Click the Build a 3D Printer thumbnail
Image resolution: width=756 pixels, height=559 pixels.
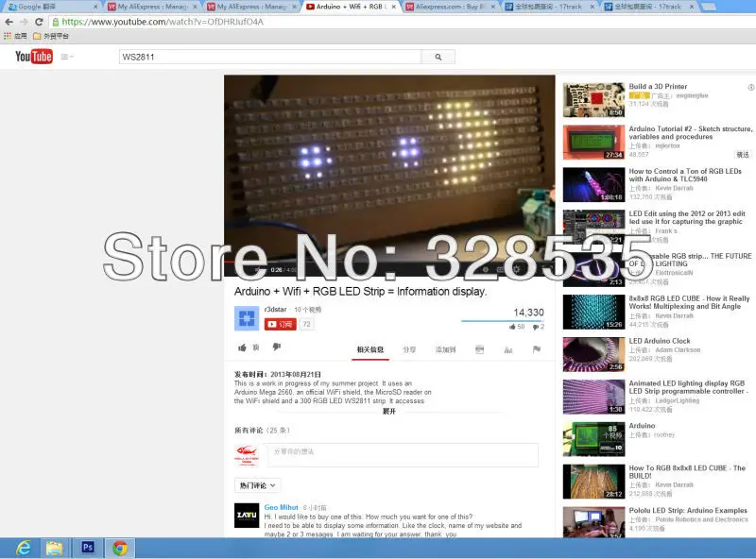[594, 100]
